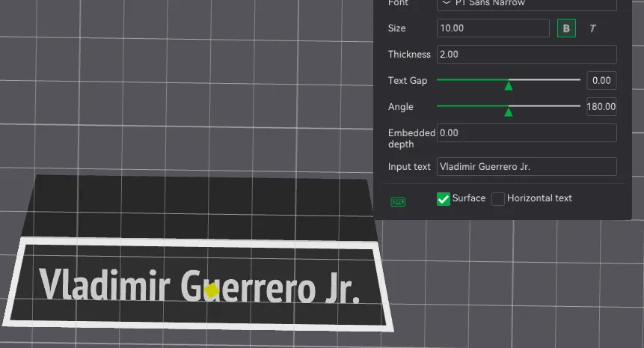Click the Thickness input field
The width and height of the screenshot is (644, 348).
click(x=527, y=54)
